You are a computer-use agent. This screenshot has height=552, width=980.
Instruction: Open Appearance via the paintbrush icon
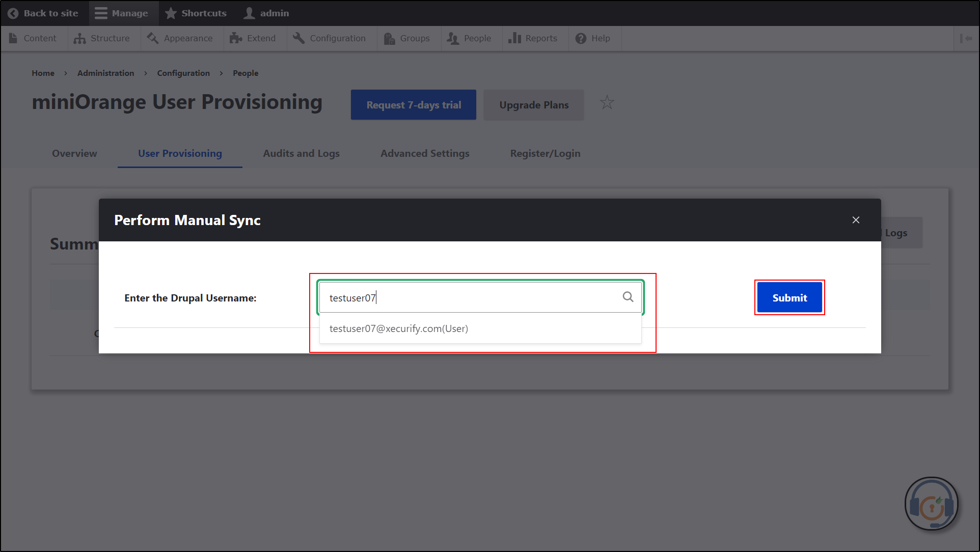click(152, 38)
